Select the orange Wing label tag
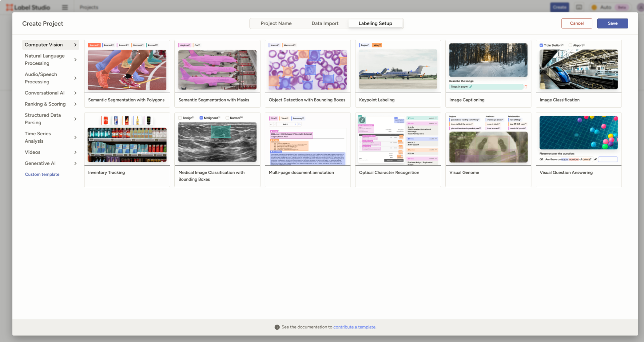This screenshot has height=342, width=644. point(377,45)
